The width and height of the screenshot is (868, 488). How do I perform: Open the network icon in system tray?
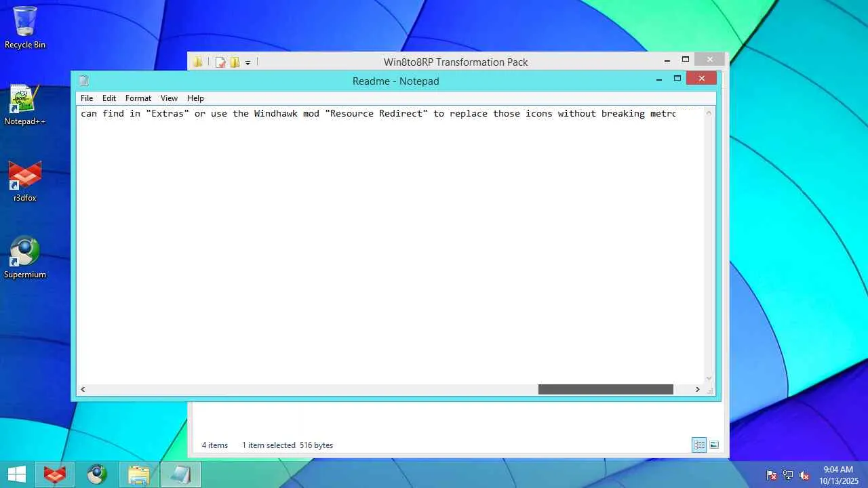[788, 475]
